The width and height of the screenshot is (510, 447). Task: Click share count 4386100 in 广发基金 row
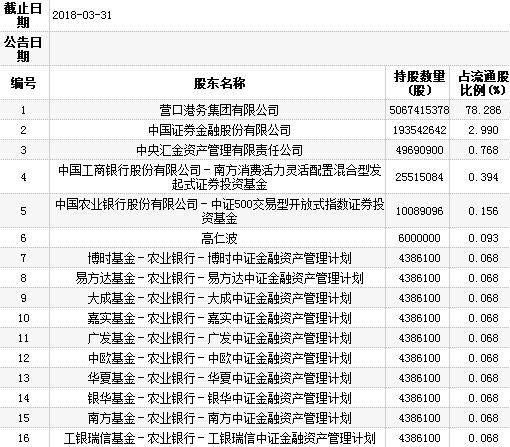[x=419, y=338]
